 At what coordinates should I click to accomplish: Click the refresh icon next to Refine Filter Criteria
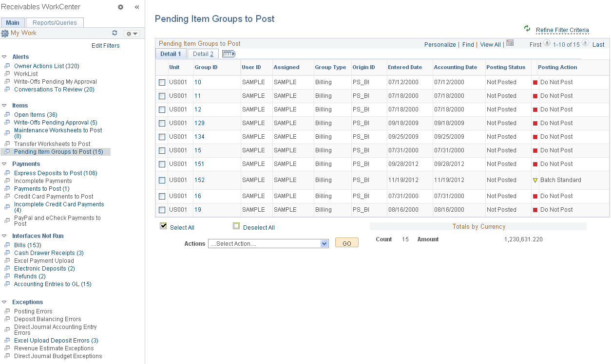[x=527, y=29]
